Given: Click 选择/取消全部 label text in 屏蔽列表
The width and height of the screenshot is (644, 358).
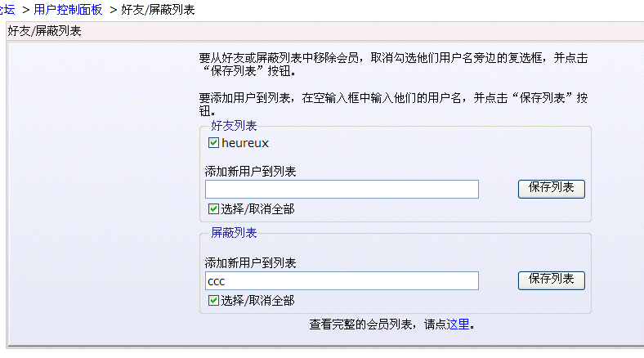Looking at the screenshot, I should [257, 301].
